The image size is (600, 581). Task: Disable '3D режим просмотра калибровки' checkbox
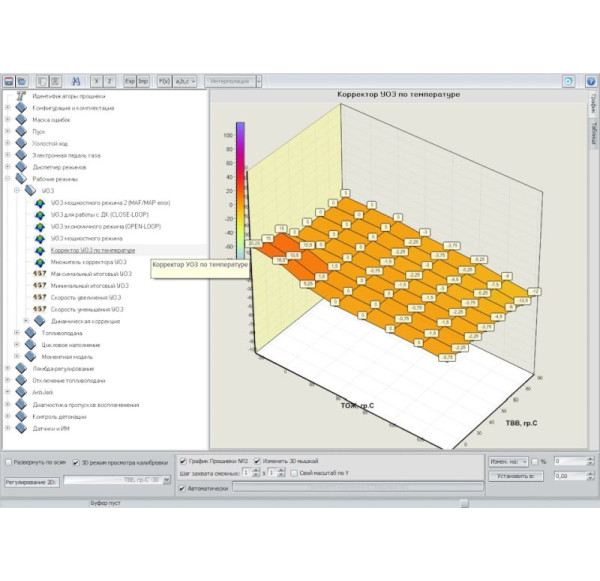point(75,462)
